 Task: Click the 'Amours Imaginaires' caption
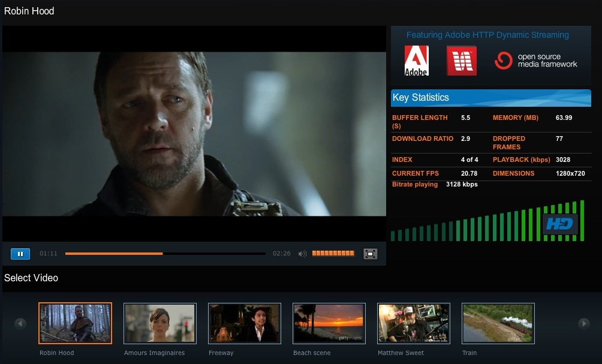pyautogui.click(x=154, y=353)
